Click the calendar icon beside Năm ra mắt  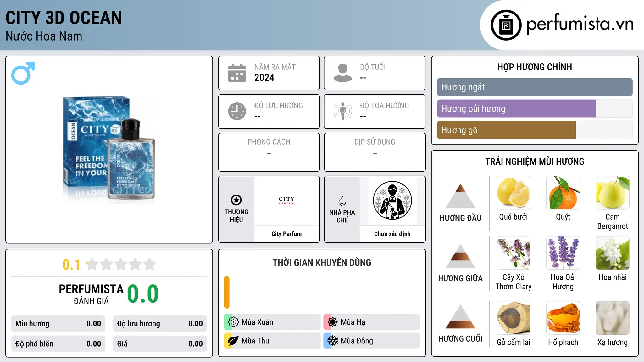(237, 73)
